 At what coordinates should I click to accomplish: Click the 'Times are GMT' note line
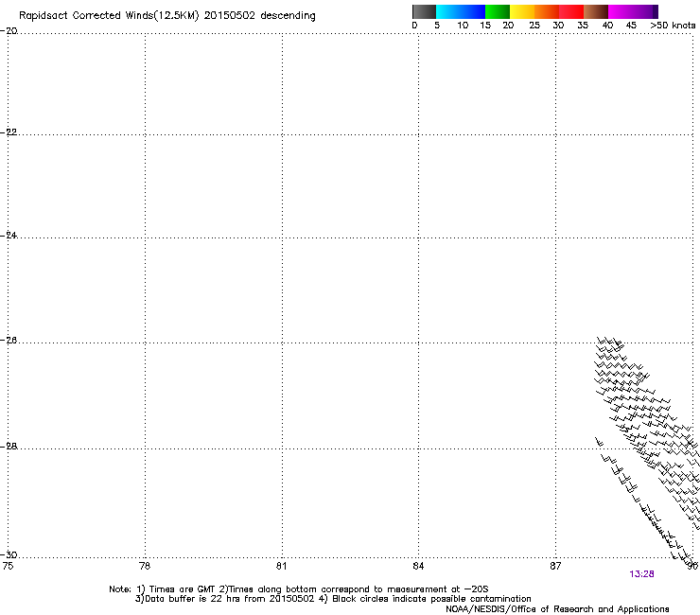pos(299,589)
